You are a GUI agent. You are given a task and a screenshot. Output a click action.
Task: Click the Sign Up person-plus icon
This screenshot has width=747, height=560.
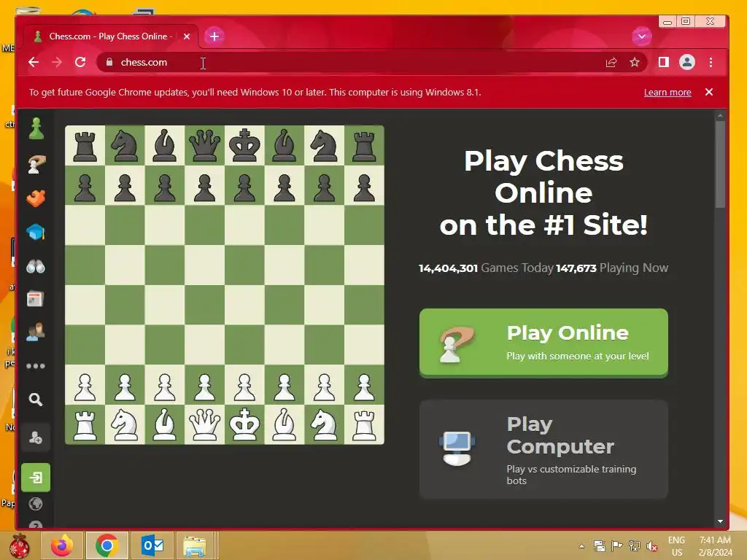tap(36, 437)
